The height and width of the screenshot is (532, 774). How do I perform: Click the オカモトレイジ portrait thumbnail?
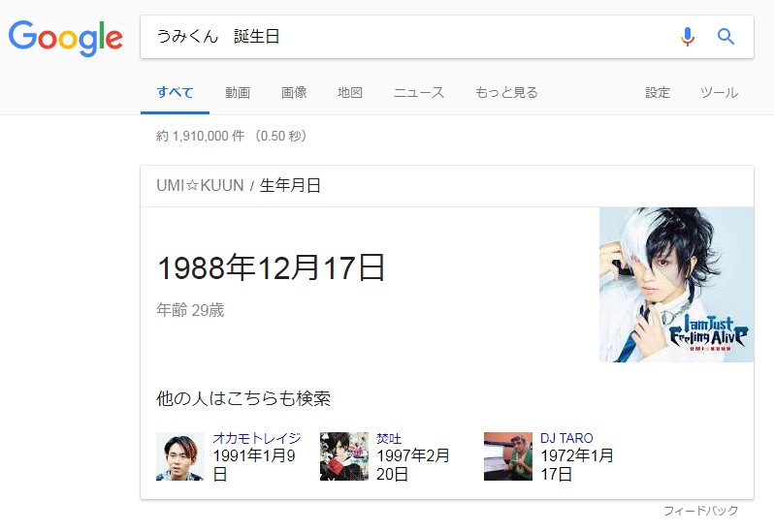point(180,456)
